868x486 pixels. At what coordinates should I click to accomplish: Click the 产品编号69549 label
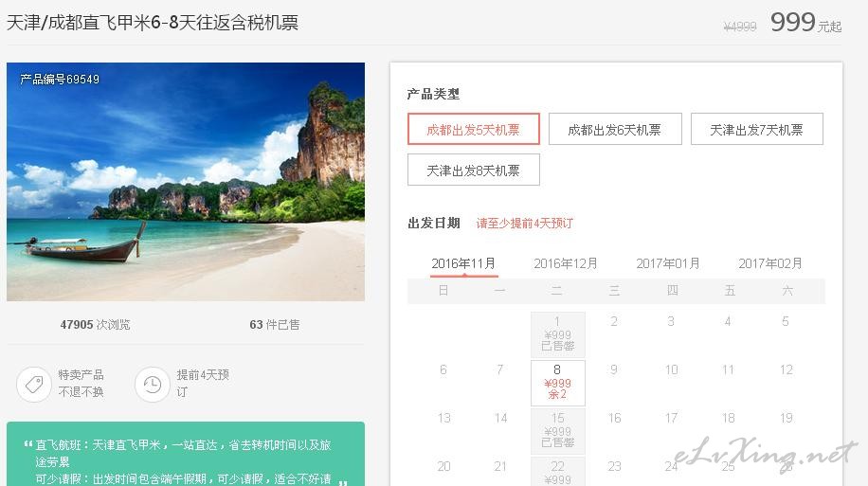tap(60, 80)
